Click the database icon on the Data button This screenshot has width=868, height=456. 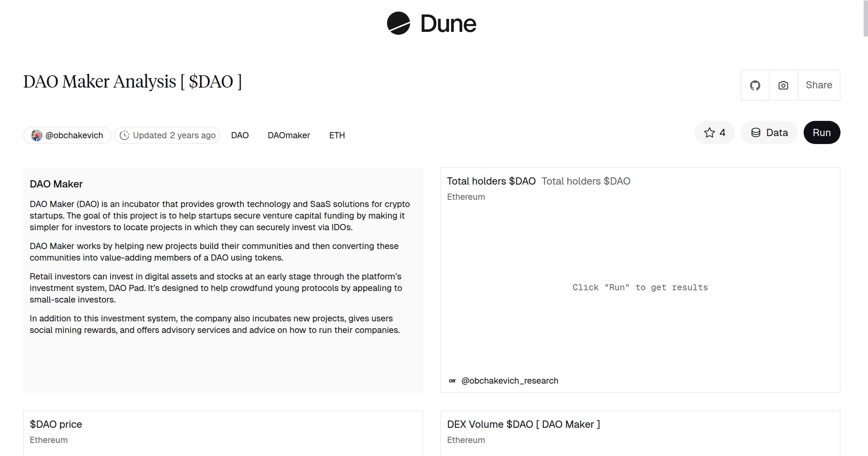coord(756,132)
